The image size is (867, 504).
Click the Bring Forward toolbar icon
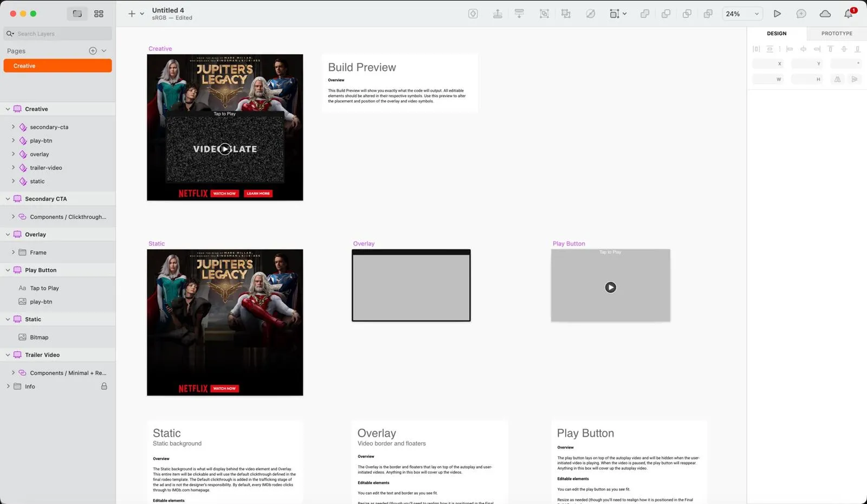[497, 14]
